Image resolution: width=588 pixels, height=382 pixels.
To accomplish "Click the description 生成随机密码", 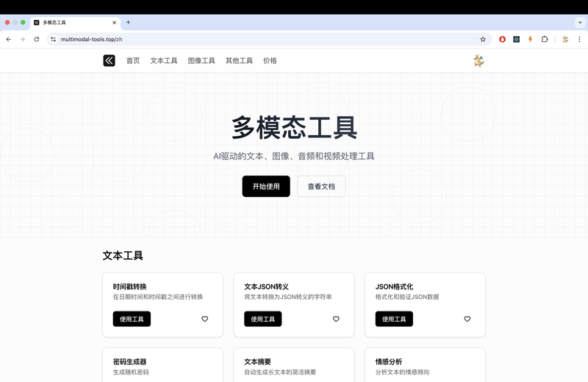I will [x=131, y=372].
